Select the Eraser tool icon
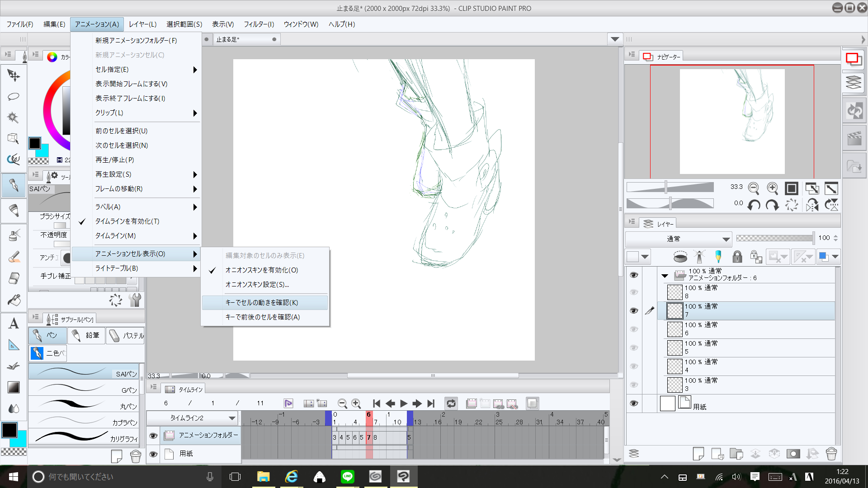 pyautogui.click(x=14, y=278)
